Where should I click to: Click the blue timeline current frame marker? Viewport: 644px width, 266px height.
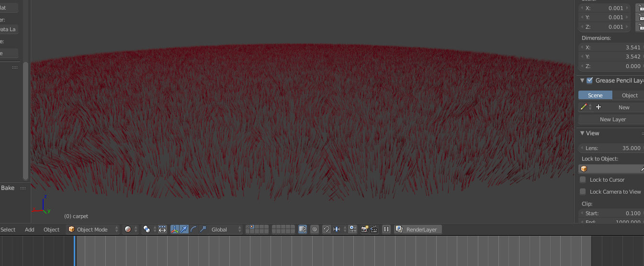(x=75, y=251)
